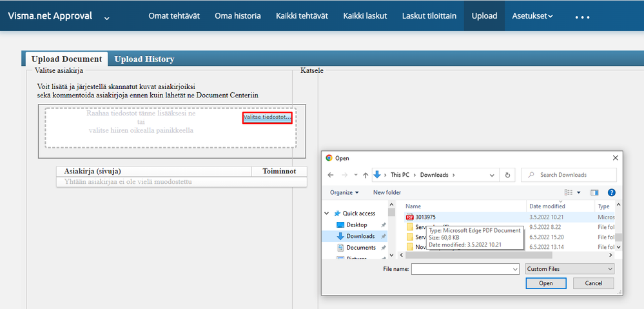Open Laskut tiloittain view
The image size is (644, 309).
click(x=429, y=16)
